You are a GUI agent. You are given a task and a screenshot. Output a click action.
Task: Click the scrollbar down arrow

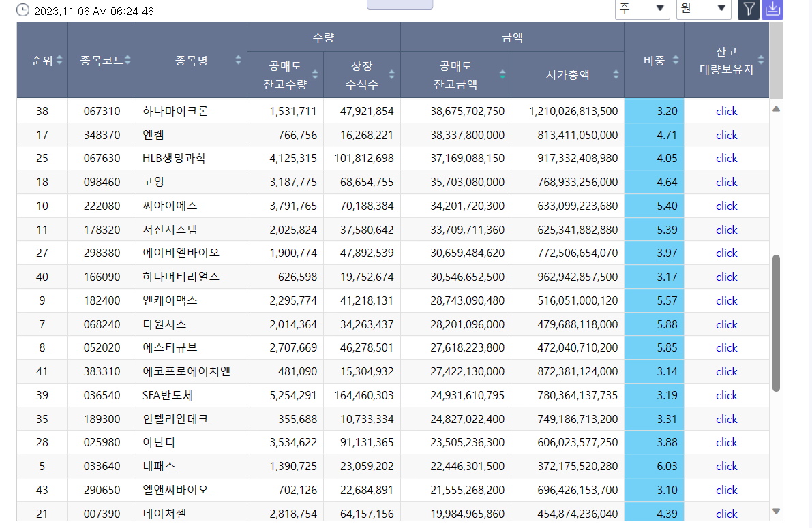pyautogui.click(x=776, y=512)
